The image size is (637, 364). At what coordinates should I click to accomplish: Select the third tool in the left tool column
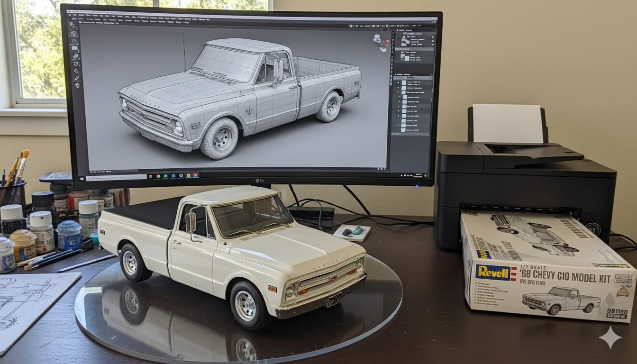coord(74,41)
